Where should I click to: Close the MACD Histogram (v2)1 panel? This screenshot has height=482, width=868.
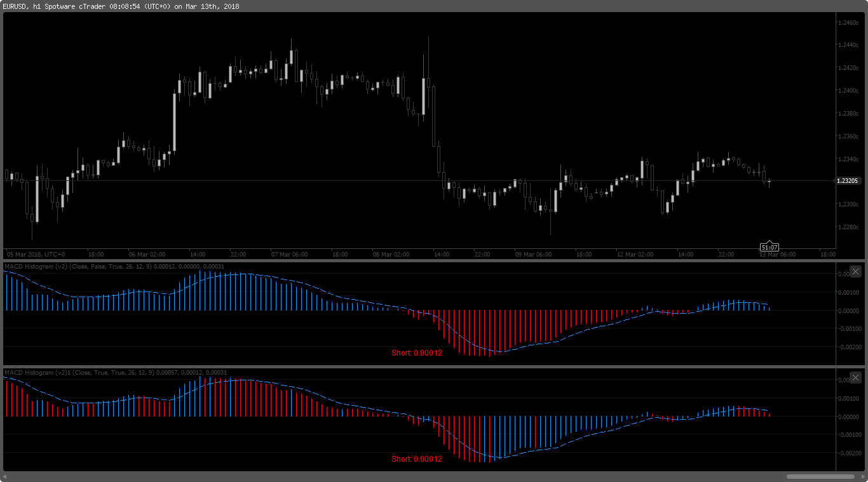pyautogui.click(x=856, y=377)
